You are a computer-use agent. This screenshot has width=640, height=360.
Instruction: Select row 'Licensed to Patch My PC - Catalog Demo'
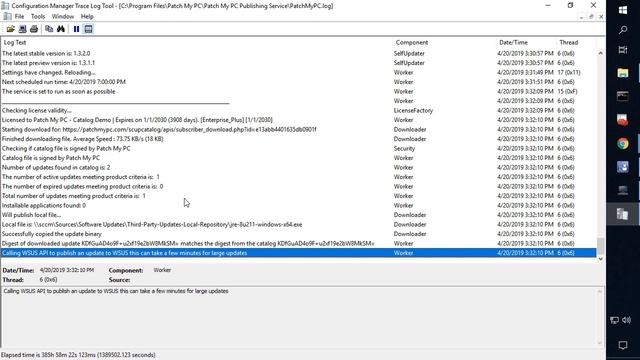coord(298,120)
